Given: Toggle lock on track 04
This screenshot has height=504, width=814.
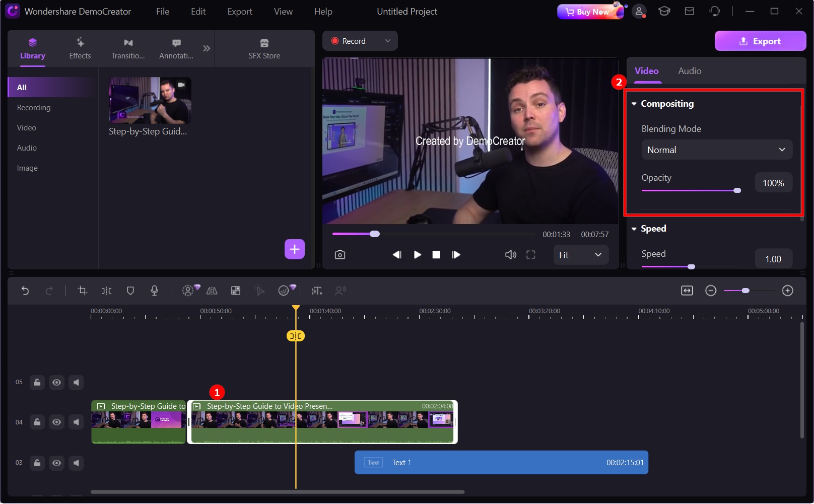Looking at the screenshot, I should [x=37, y=422].
